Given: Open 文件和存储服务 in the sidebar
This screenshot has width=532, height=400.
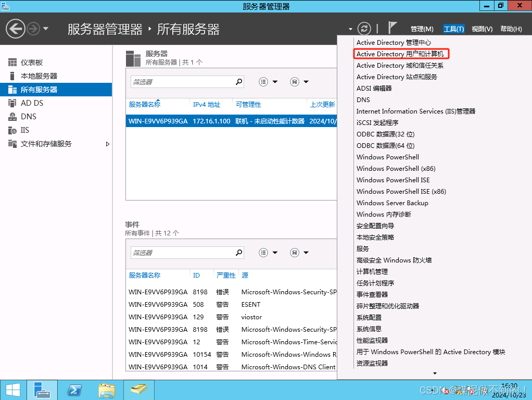Looking at the screenshot, I should (56, 144).
